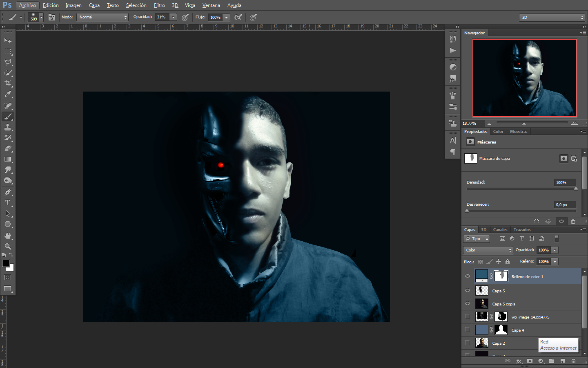Select the Crop tool
588x368 pixels.
click(x=8, y=83)
